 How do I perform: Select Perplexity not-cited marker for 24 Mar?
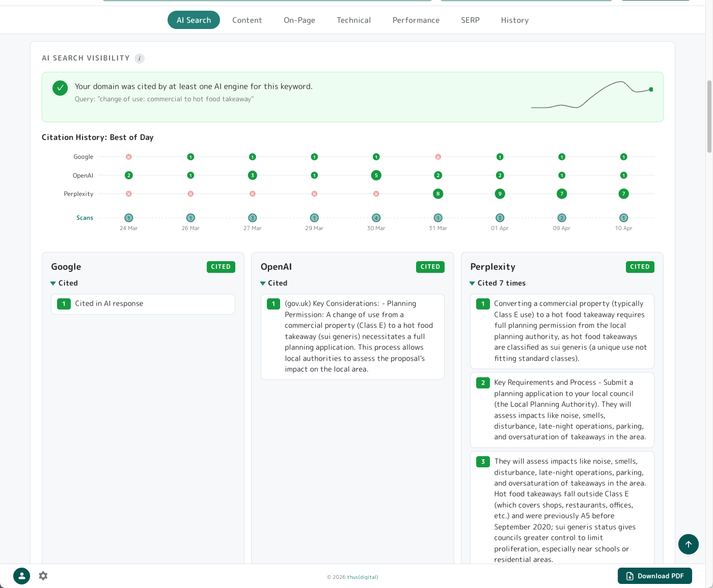tap(129, 194)
